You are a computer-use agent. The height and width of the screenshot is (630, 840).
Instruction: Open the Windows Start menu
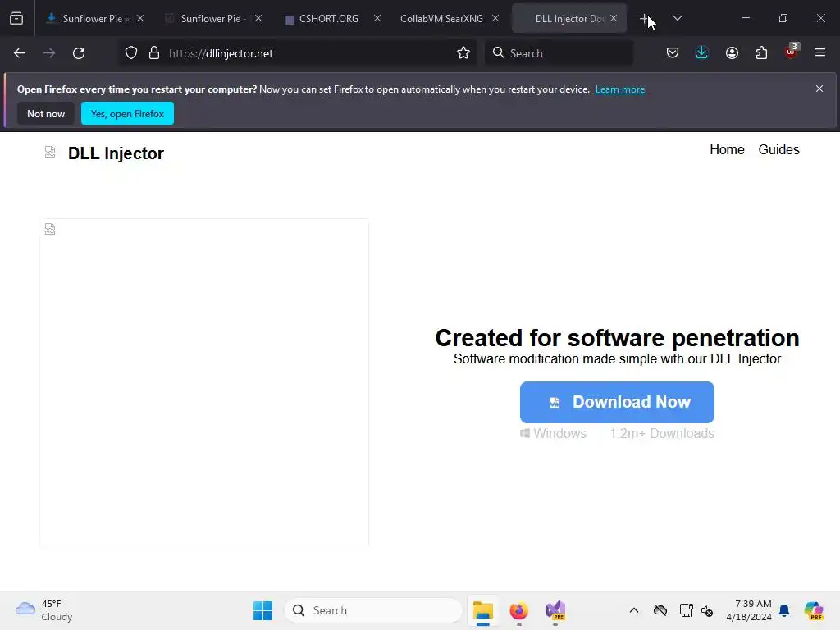click(262, 610)
